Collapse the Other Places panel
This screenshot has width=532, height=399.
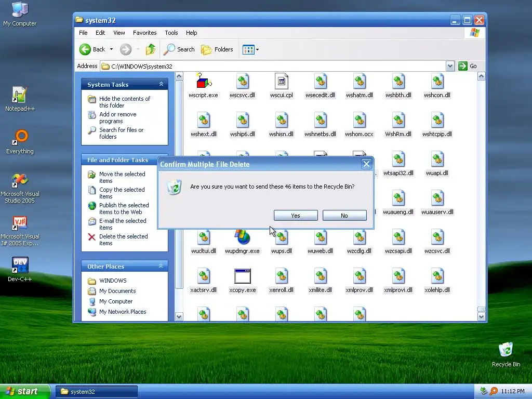pos(161,267)
